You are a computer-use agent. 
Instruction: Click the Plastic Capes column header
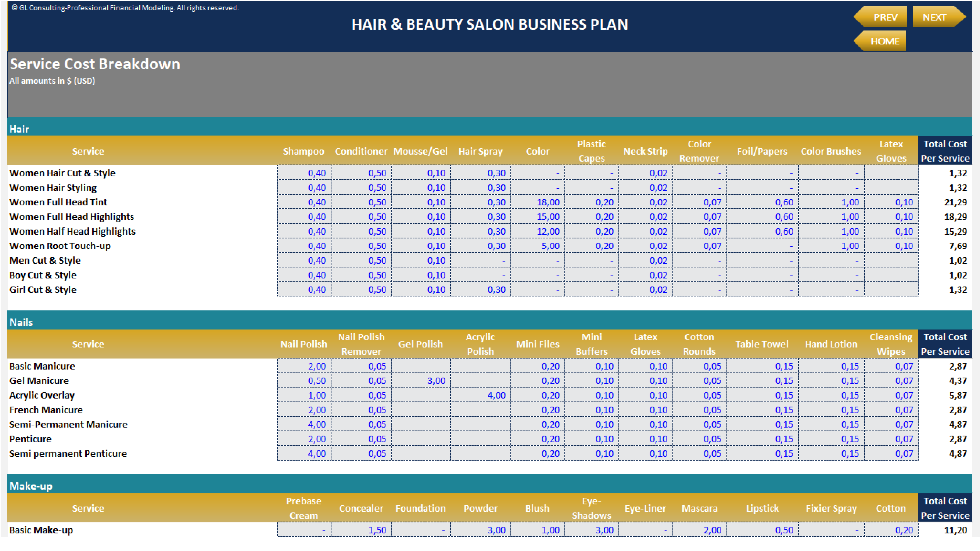pyautogui.click(x=592, y=151)
